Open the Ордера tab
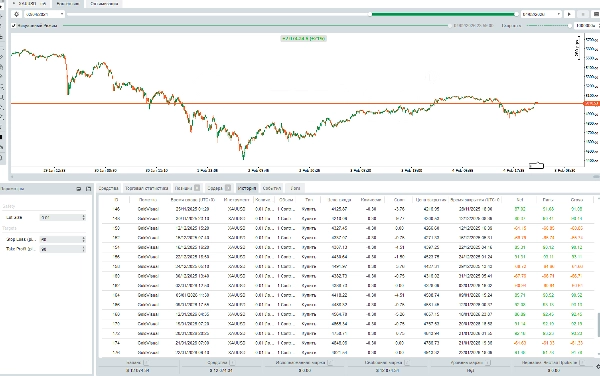The image size is (600, 376). click(218, 188)
